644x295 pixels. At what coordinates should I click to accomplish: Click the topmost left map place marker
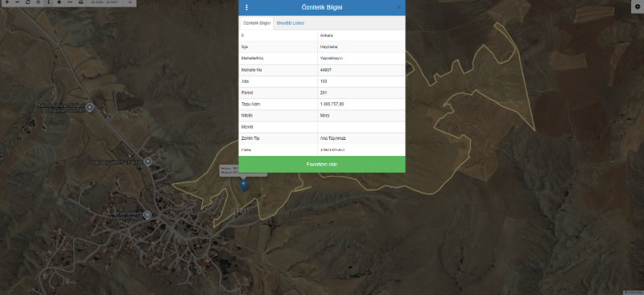90,108
